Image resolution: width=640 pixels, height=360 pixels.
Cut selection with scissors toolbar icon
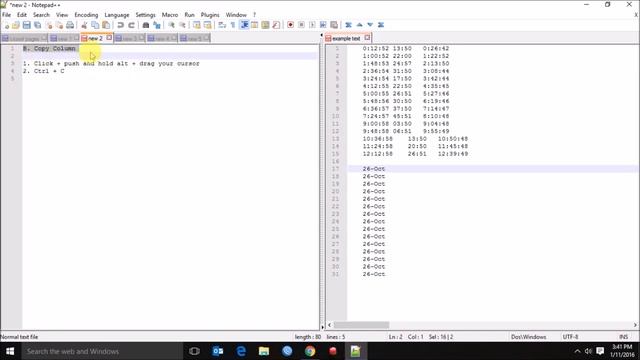[x=84, y=25]
